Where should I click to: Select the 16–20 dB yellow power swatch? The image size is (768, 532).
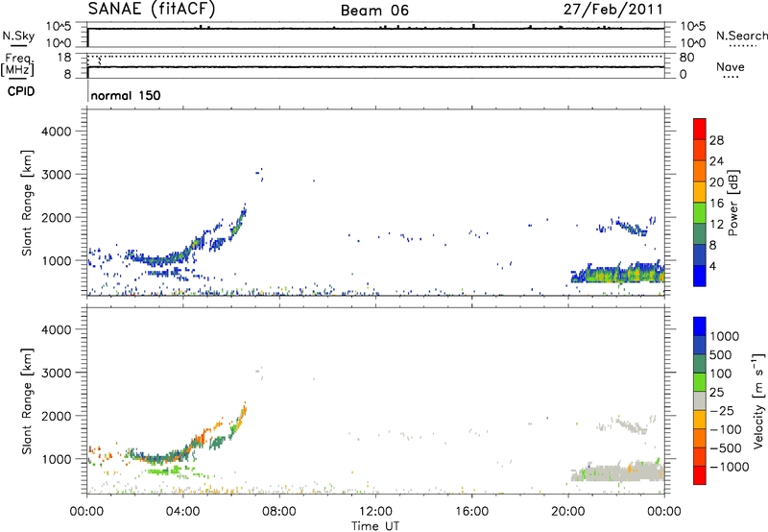(700, 192)
